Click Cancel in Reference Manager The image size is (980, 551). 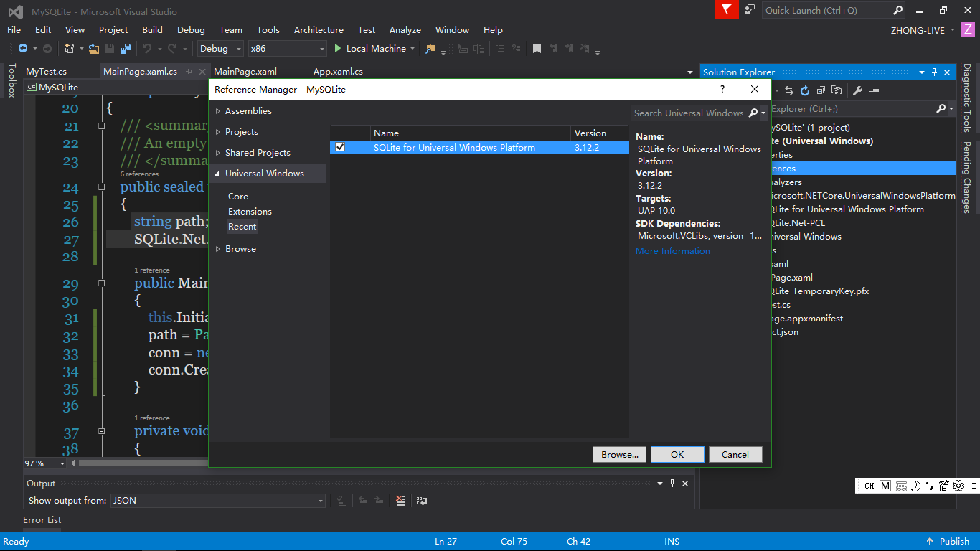735,455
